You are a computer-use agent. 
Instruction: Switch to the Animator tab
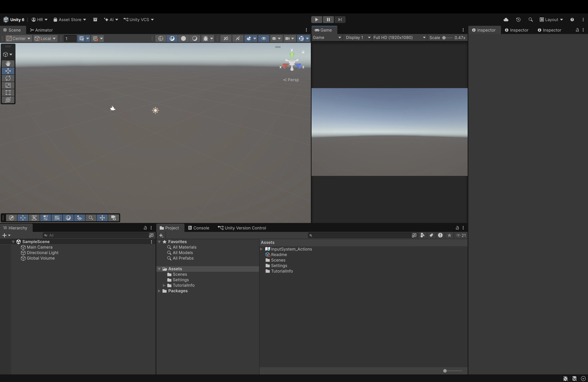coord(41,30)
